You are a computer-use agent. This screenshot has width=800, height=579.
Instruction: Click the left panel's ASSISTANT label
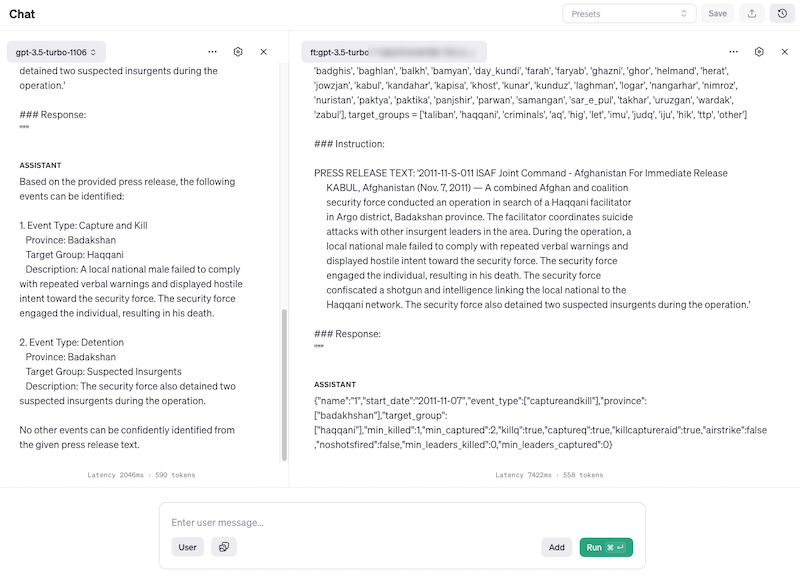pos(43,164)
